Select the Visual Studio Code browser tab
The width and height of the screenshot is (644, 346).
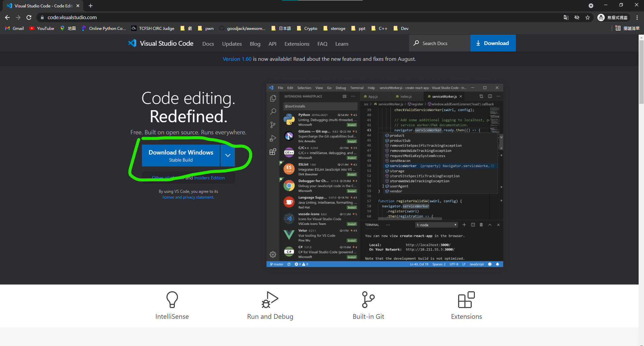(x=43, y=6)
